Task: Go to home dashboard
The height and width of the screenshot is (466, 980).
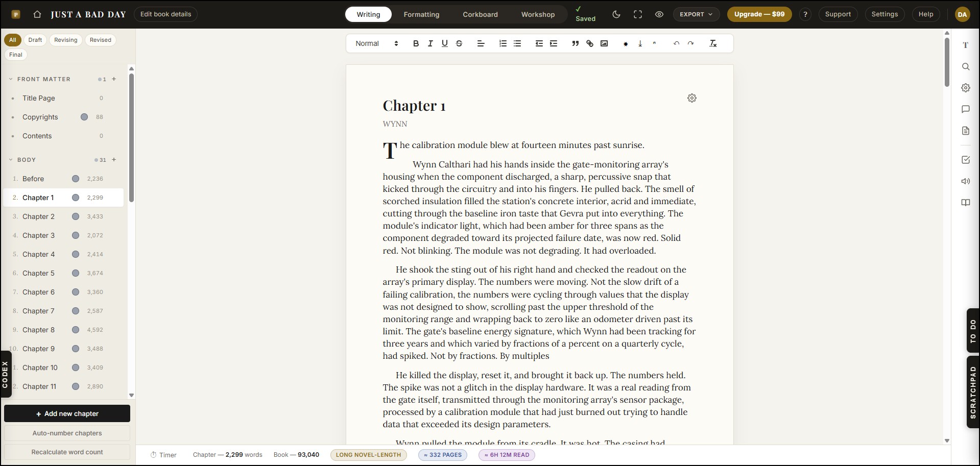Action: pos(37,14)
